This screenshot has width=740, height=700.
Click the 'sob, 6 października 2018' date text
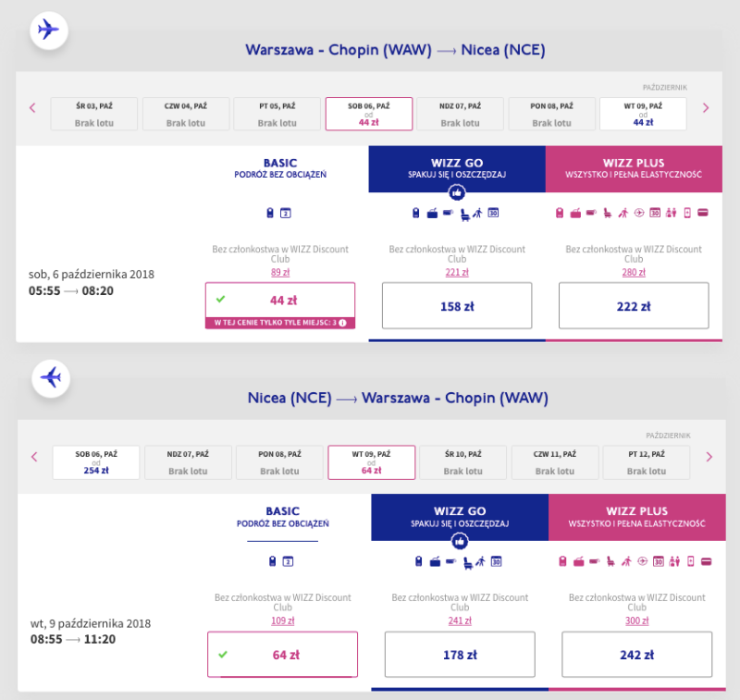pyautogui.click(x=92, y=274)
